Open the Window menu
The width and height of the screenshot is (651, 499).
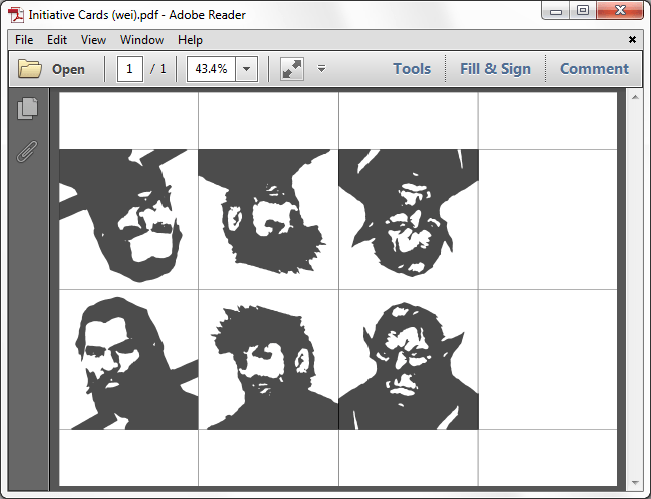(x=142, y=40)
